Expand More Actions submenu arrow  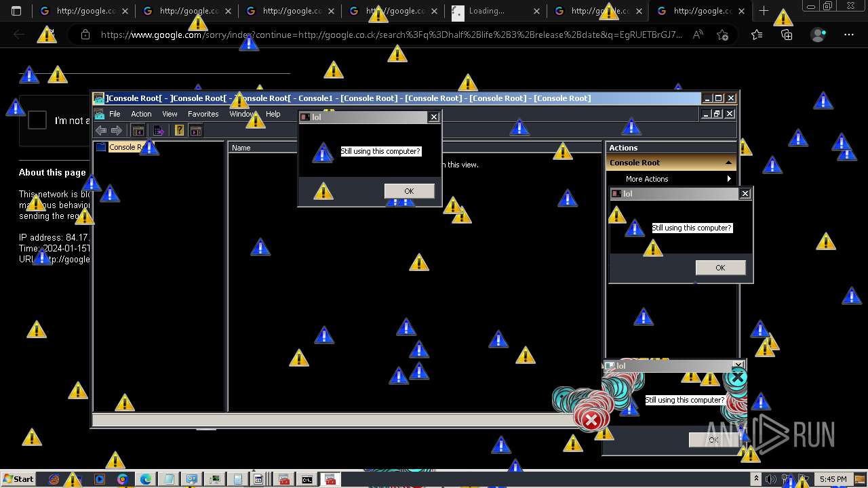pyautogui.click(x=729, y=179)
